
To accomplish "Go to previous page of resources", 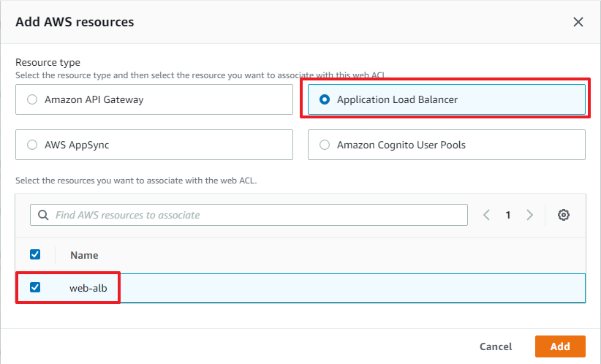I will point(486,215).
